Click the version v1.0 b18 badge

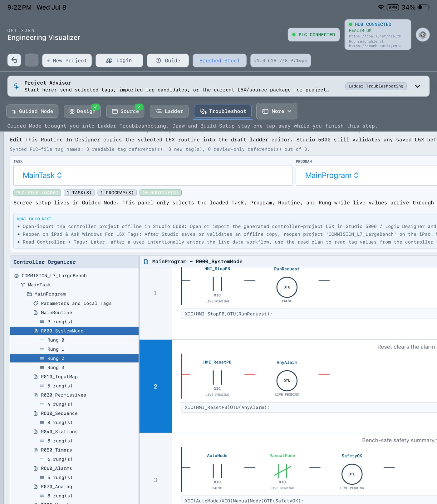(281, 61)
